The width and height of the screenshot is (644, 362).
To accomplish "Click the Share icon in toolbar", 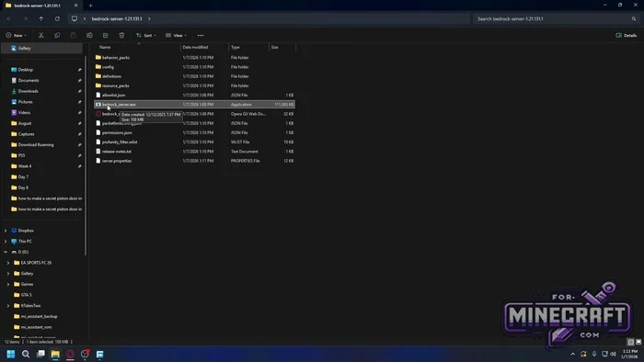I will click(x=106, y=35).
